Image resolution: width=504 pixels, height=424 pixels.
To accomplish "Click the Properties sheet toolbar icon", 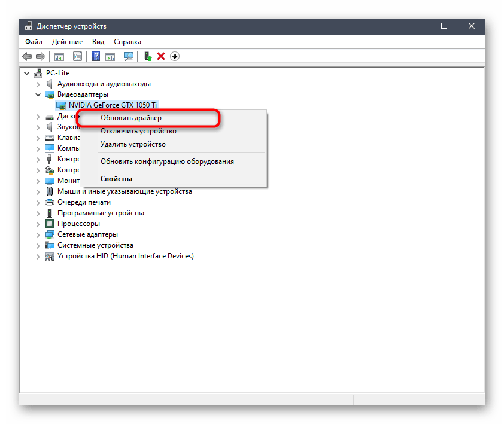I will [x=77, y=56].
